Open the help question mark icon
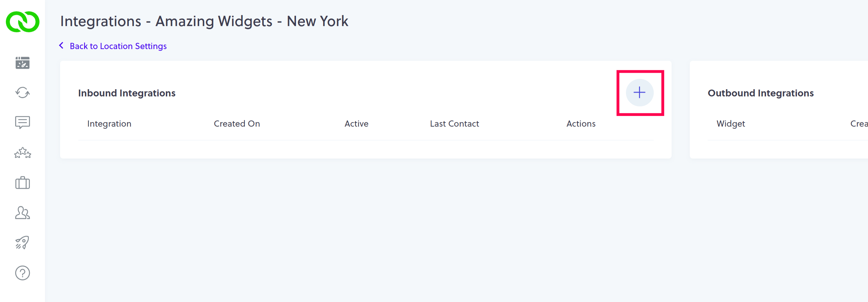 tap(22, 273)
